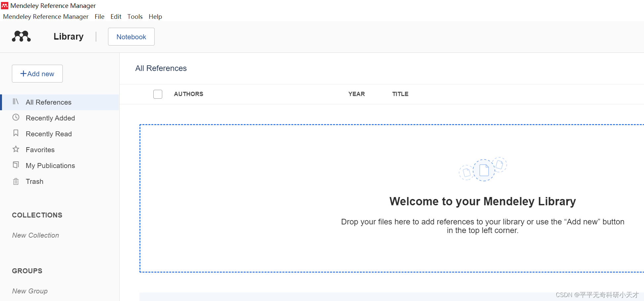Click the All References page heading
Screen dimensions: 644x301
(161, 68)
